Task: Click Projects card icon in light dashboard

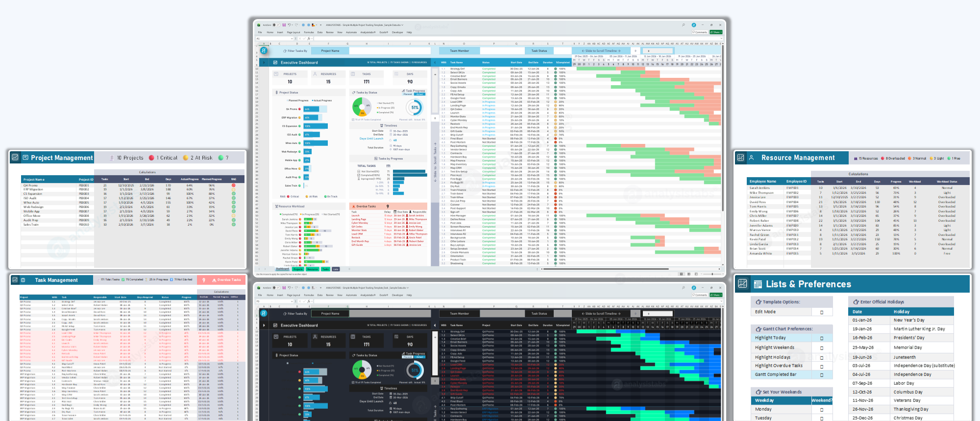Action: coord(276,74)
